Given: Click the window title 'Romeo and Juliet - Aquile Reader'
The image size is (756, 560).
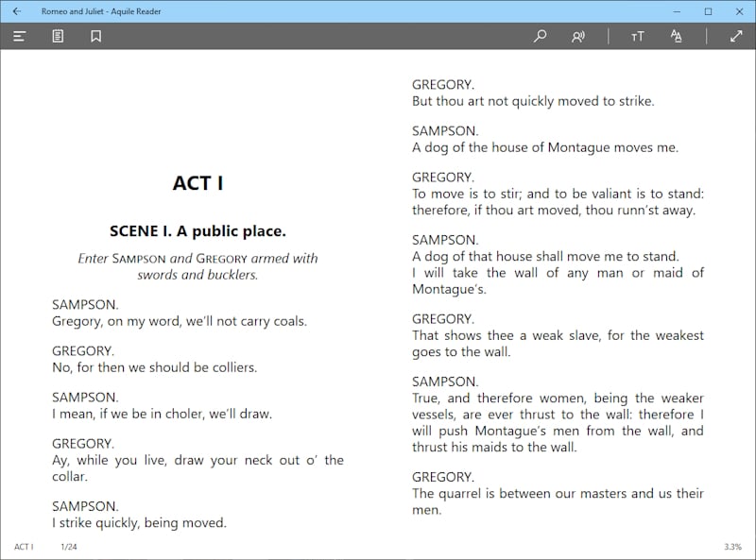Looking at the screenshot, I should [101, 11].
